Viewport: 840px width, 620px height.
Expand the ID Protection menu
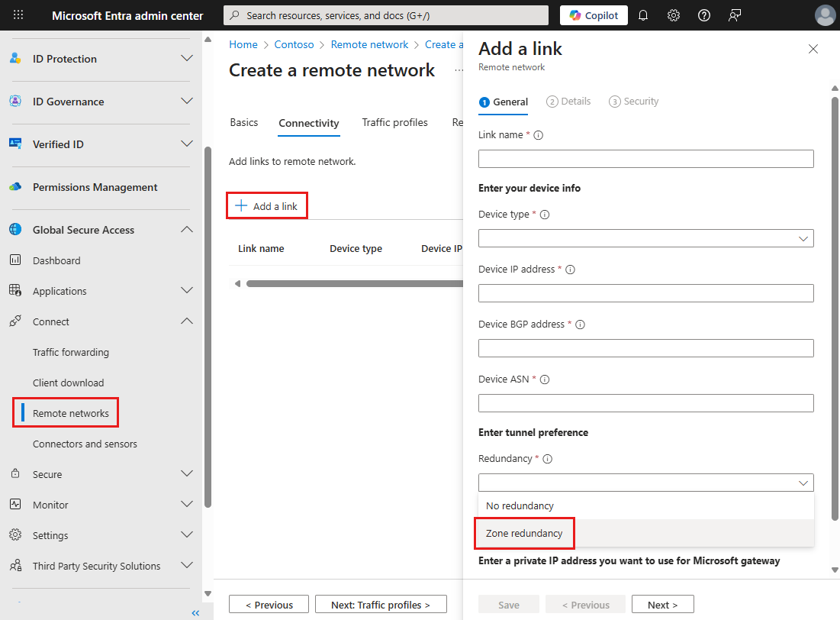[186, 59]
